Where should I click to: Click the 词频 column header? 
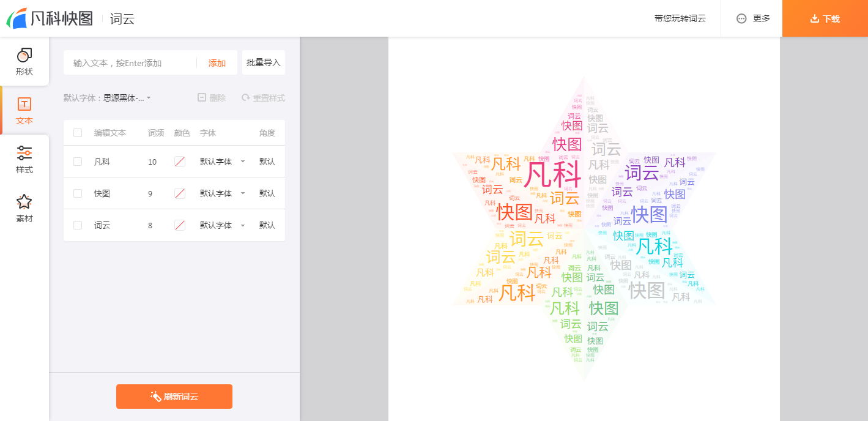tap(156, 133)
